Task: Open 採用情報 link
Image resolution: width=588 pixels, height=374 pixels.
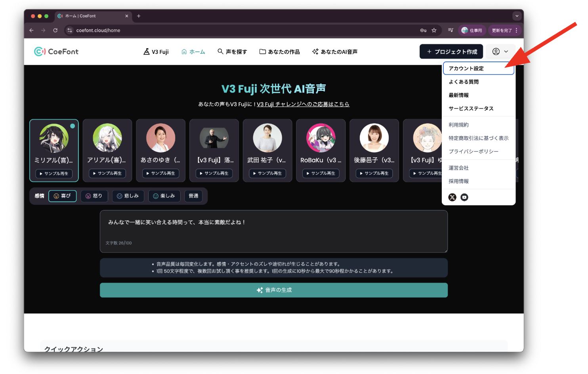Action: coord(458,181)
